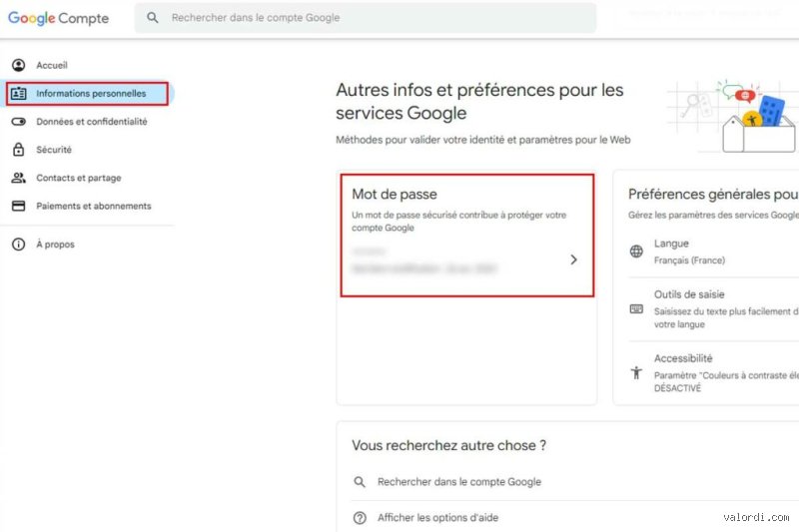Click the lower search magnifier icon
This screenshot has height=532, width=799.
pos(360,482)
